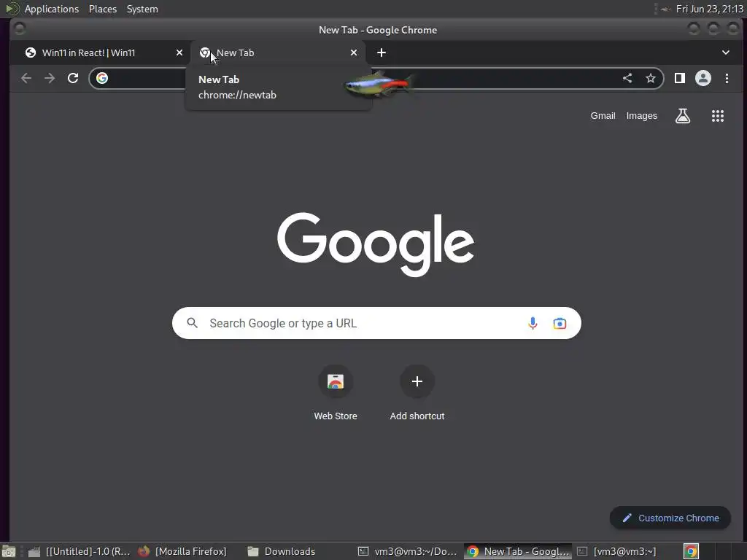Close the New Tab tab
The width and height of the screenshot is (747, 560).
tap(354, 52)
